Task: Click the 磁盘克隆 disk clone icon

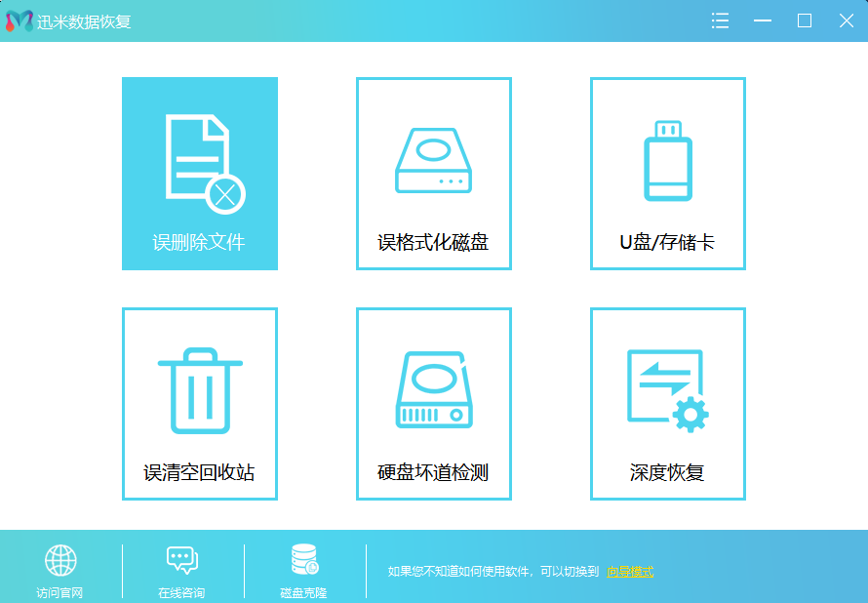Action: click(x=303, y=558)
